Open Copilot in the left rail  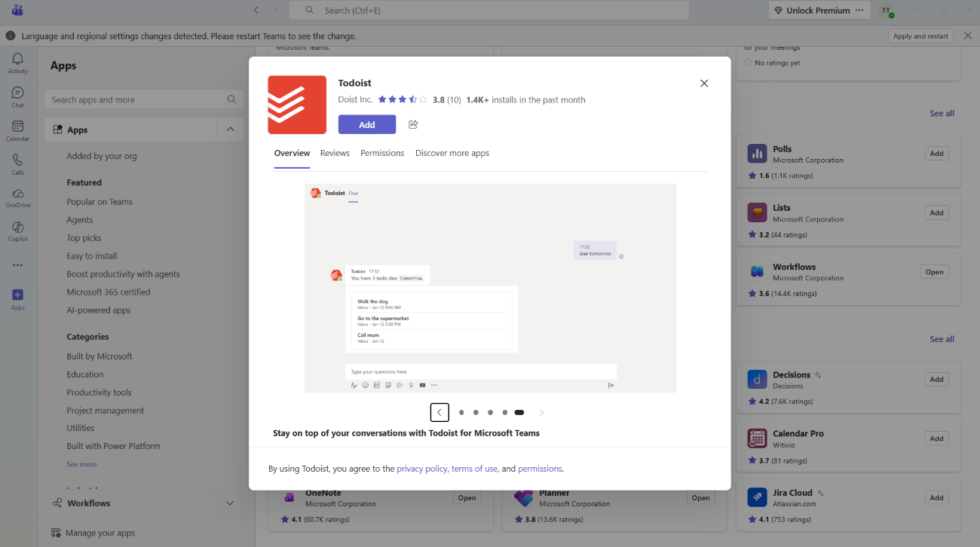point(17,231)
